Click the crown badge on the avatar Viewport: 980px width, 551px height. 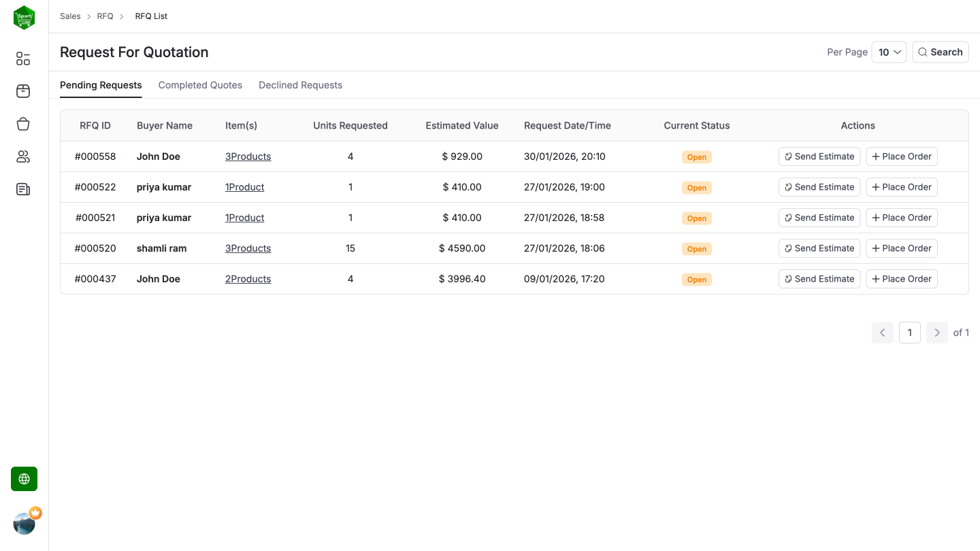pos(35,513)
